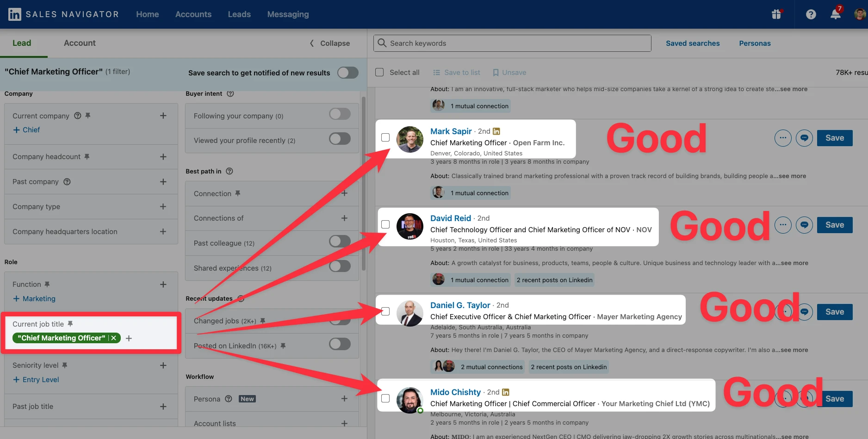Open more options for David Reid
The image size is (868, 439).
(783, 225)
